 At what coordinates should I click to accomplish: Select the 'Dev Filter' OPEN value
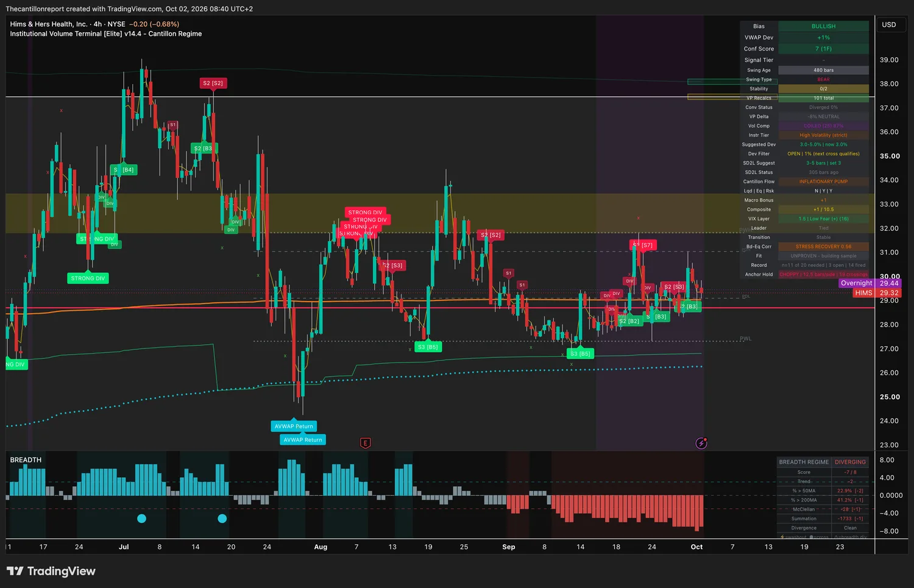click(x=823, y=154)
